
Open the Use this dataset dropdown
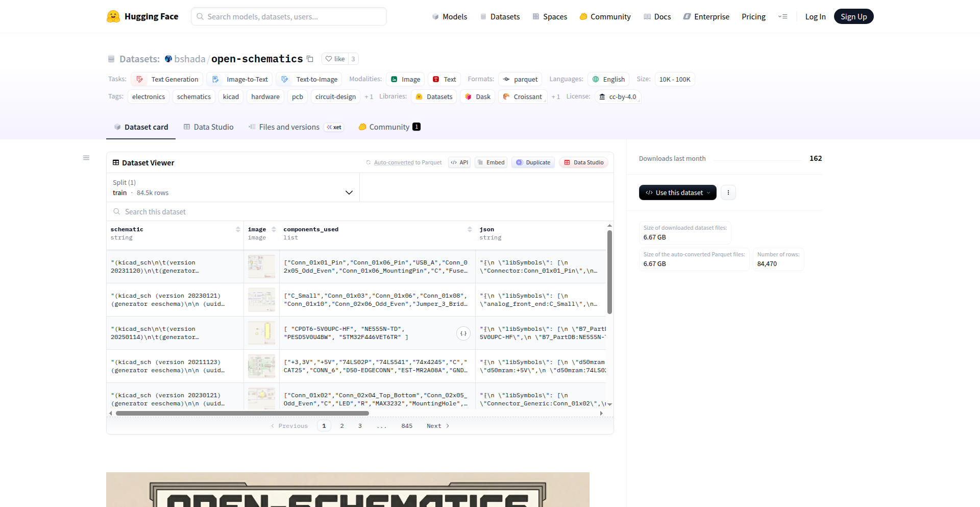click(x=678, y=192)
